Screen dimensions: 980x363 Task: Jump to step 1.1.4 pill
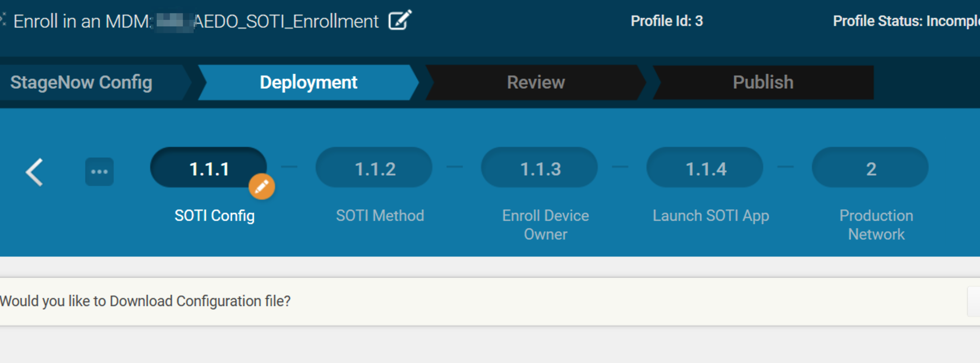pos(705,168)
